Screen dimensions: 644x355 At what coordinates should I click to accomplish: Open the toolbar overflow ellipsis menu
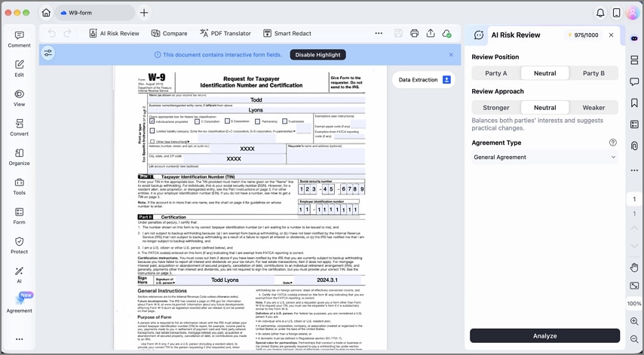click(x=379, y=34)
